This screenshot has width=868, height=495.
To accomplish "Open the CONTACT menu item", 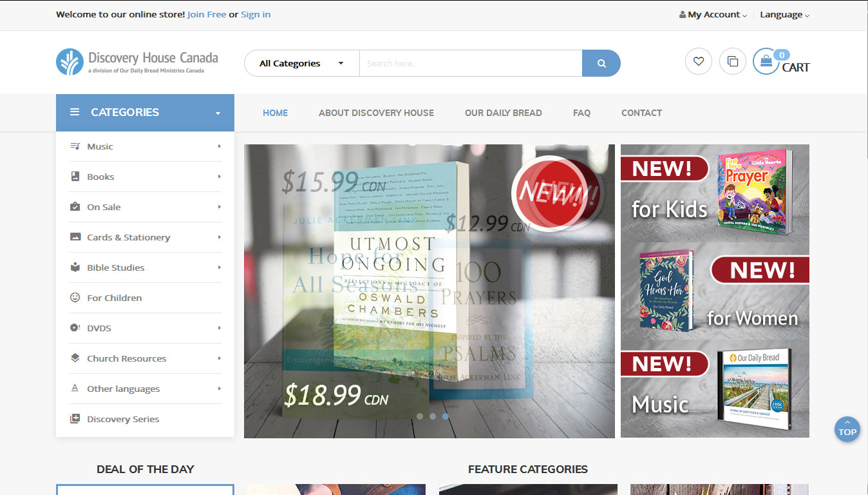I will tap(641, 113).
